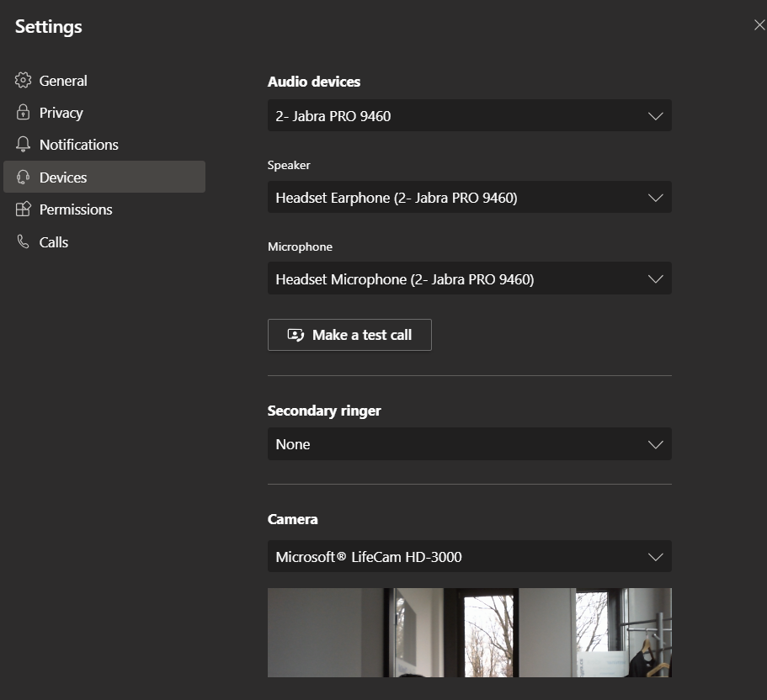The image size is (767, 700).
Task: Open the Microphone selection dropdown
Action: click(469, 279)
